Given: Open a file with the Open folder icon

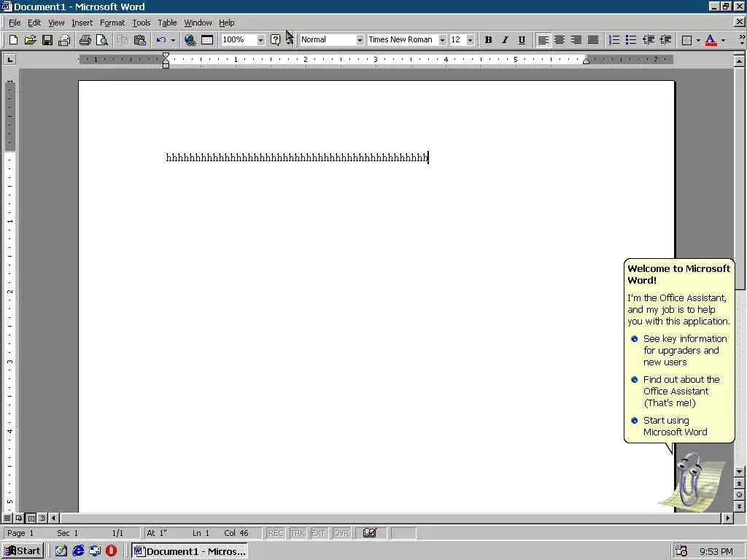Looking at the screenshot, I should pyautogui.click(x=30, y=40).
